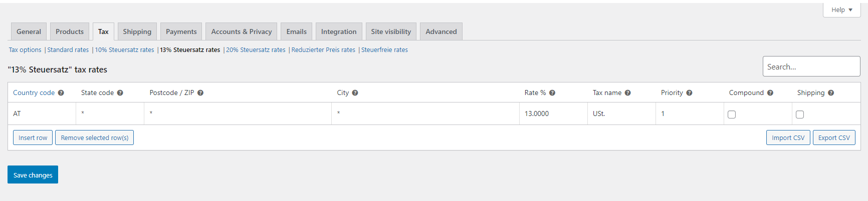Viewport: 868px width, 201px height.
Task: Click the Compound column help icon
Action: tap(770, 93)
